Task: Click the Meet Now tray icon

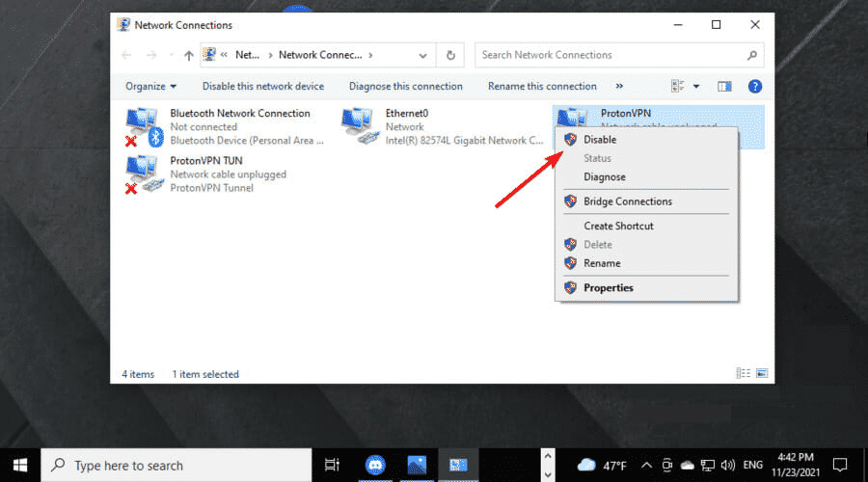Action: pyautogui.click(x=667, y=466)
